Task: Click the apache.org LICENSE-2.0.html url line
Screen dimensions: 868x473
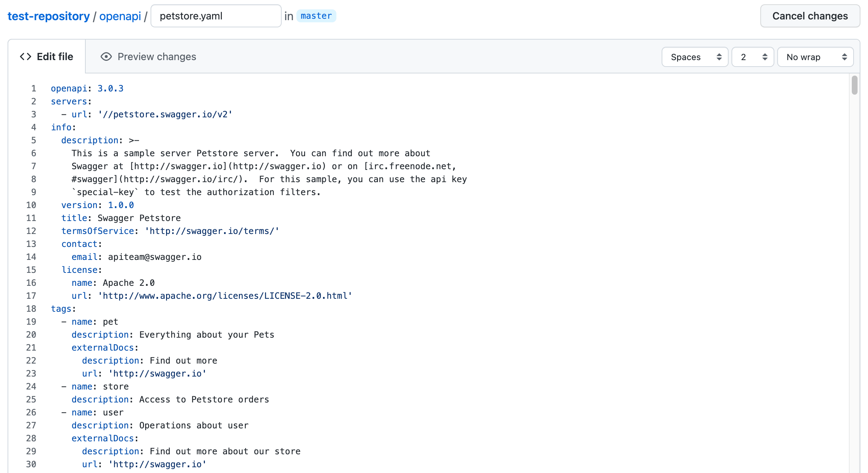Action: pyautogui.click(x=212, y=296)
